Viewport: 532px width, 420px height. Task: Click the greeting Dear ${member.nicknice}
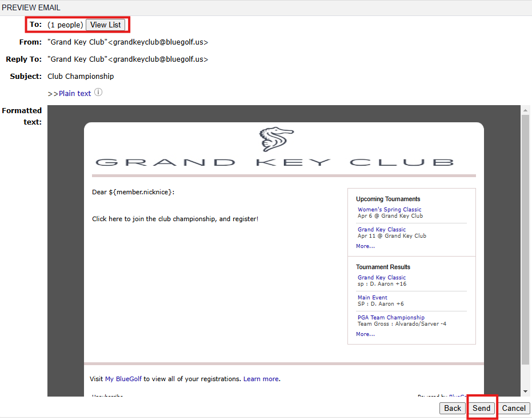click(133, 192)
